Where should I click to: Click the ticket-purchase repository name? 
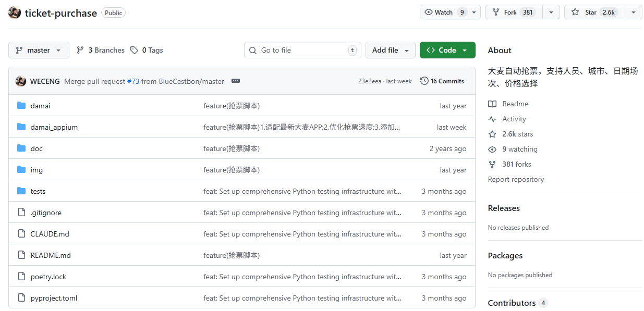(61, 13)
